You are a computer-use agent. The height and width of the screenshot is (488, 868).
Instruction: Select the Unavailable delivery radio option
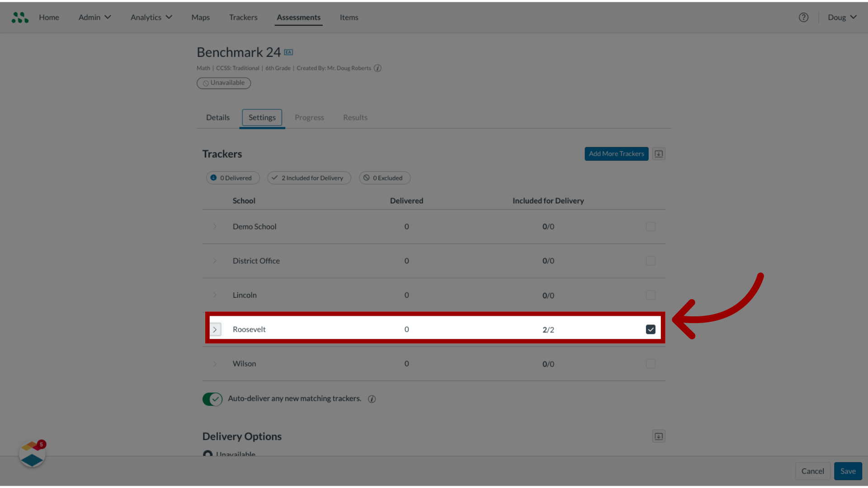tap(208, 454)
